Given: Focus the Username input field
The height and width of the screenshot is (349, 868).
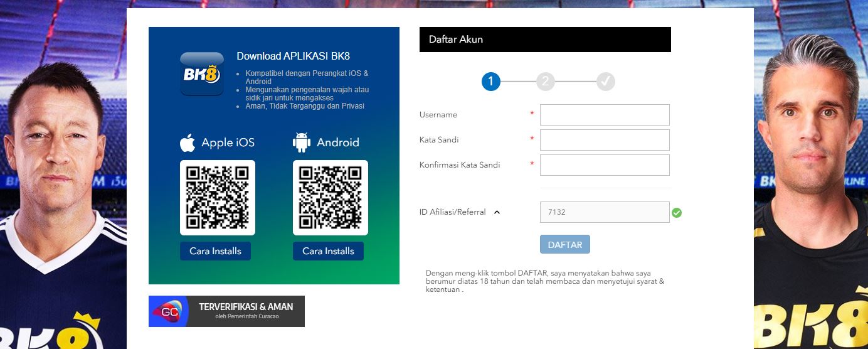Looking at the screenshot, I should pyautogui.click(x=605, y=115).
